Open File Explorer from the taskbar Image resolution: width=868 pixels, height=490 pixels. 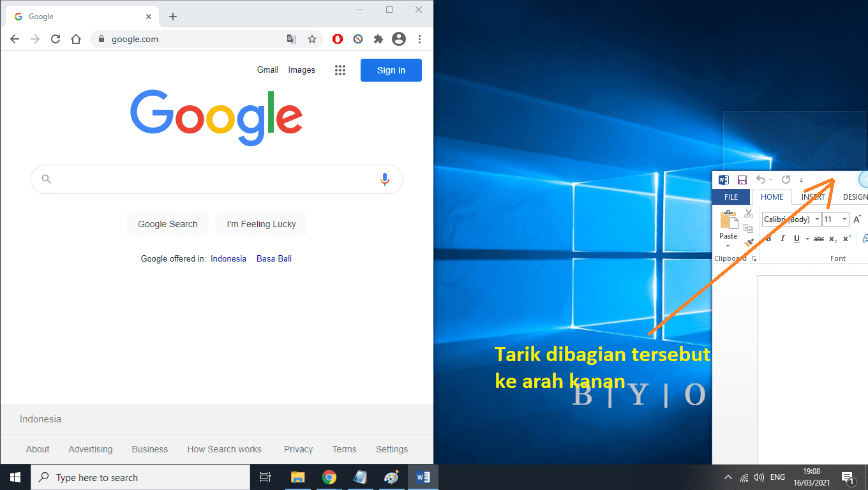click(x=297, y=477)
